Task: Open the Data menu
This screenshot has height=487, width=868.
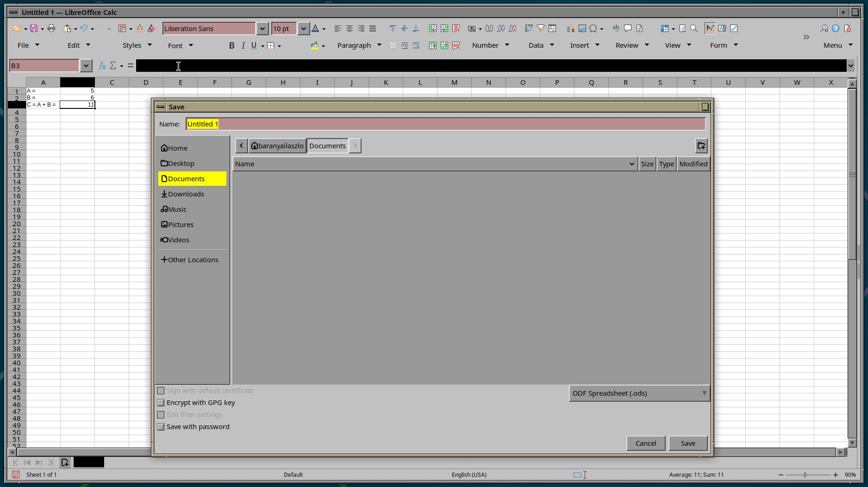Action: point(541,45)
